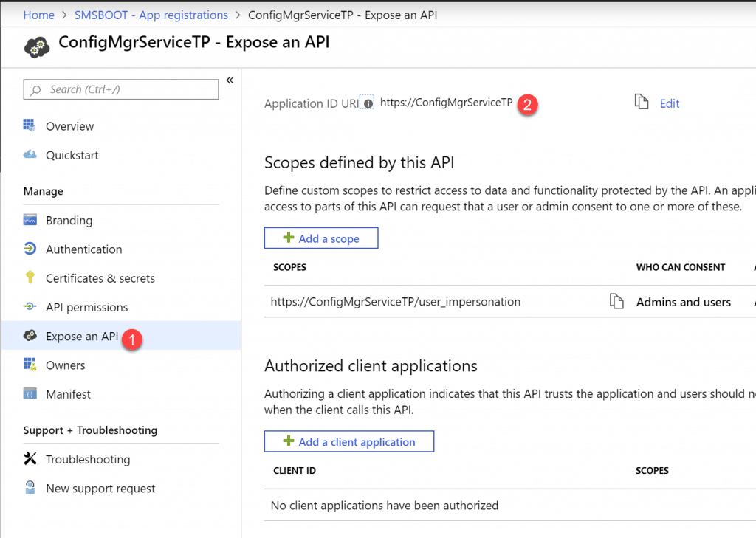Select the API permissions icon
756x538 pixels.
[30, 307]
